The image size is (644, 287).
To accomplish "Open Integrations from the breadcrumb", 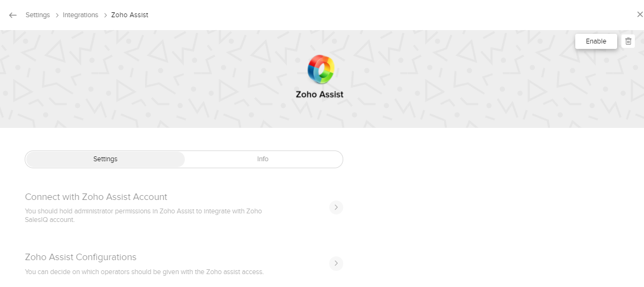I will coord(81,15).
